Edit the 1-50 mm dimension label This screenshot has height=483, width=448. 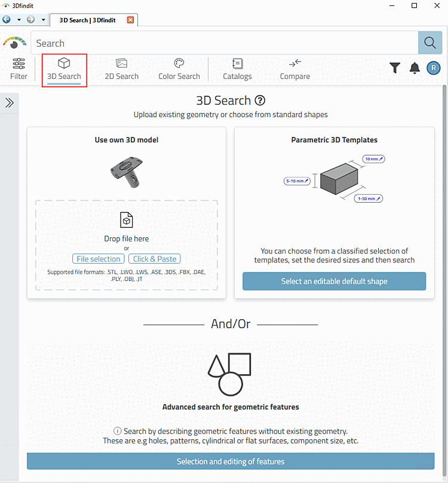(369, 198)
